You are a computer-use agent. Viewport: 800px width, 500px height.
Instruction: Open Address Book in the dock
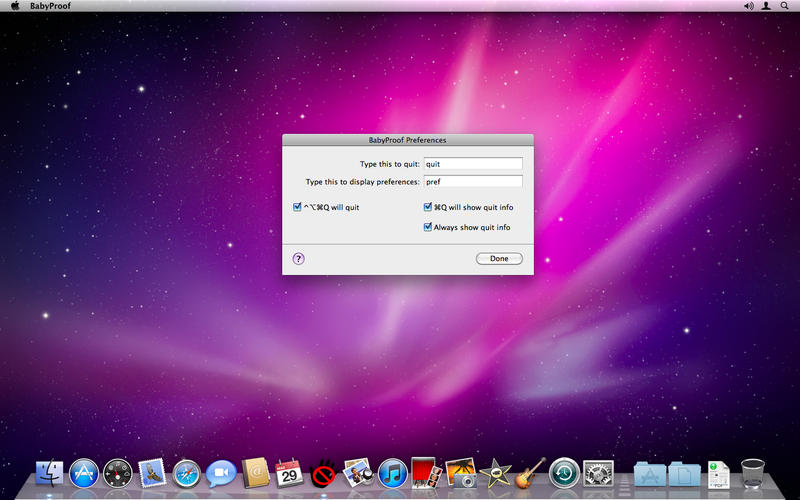[x=255, y=472]
